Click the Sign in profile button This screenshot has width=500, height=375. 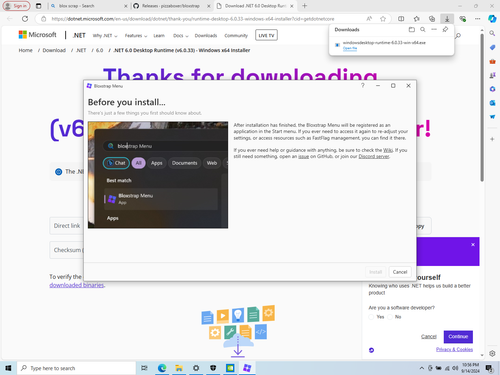pyautogui.click(x=16, y=6)
